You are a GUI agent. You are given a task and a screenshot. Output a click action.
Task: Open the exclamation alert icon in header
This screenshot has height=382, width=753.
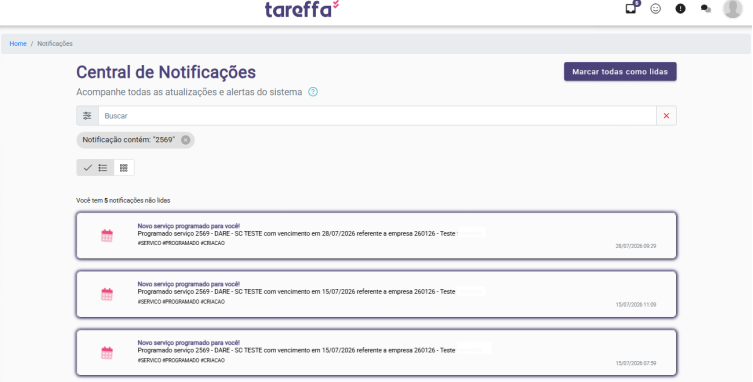coord(680,9)
